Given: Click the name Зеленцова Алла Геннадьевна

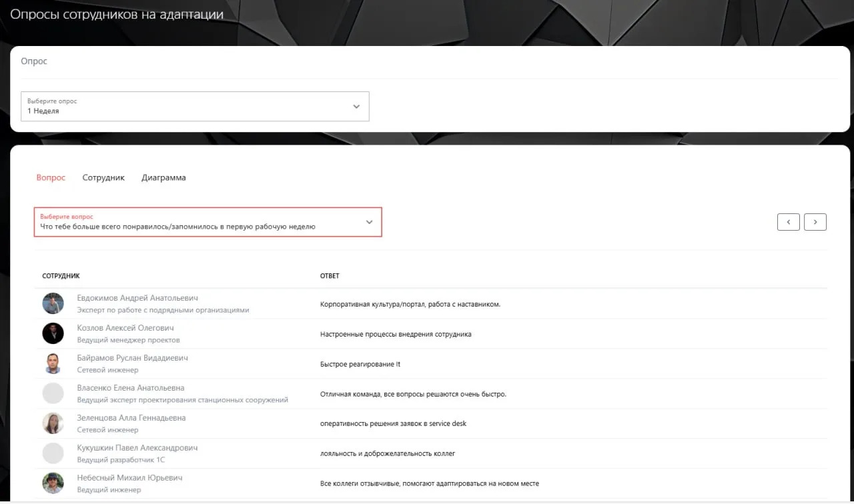Looking at the screenshot, I should (131, 418).
